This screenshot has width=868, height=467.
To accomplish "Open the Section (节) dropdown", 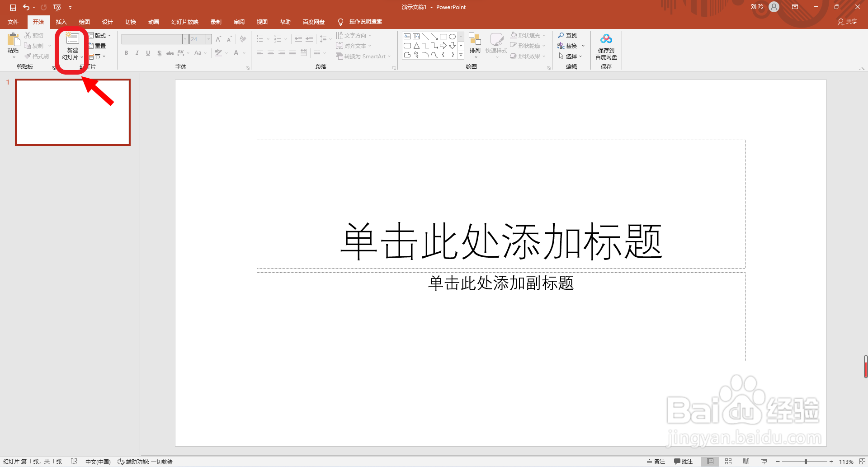I will [x=97, y=56].
